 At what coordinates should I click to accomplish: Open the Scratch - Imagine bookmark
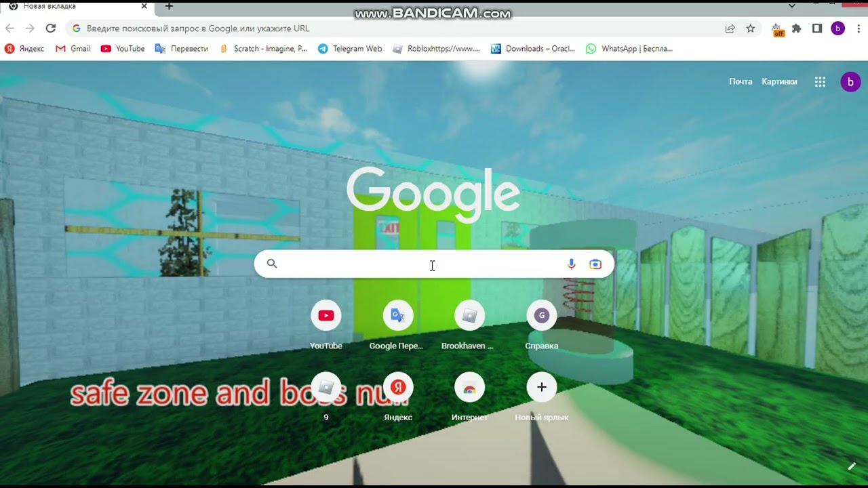click(x=264, y=49)
